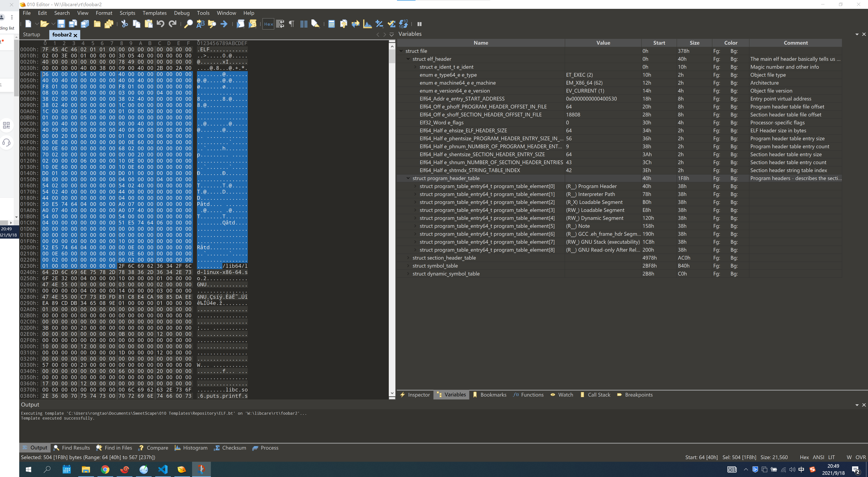Click the Cut scissors icon
Image resolution: width=868 pixels, height=477 pixels.
coord(124,24)
